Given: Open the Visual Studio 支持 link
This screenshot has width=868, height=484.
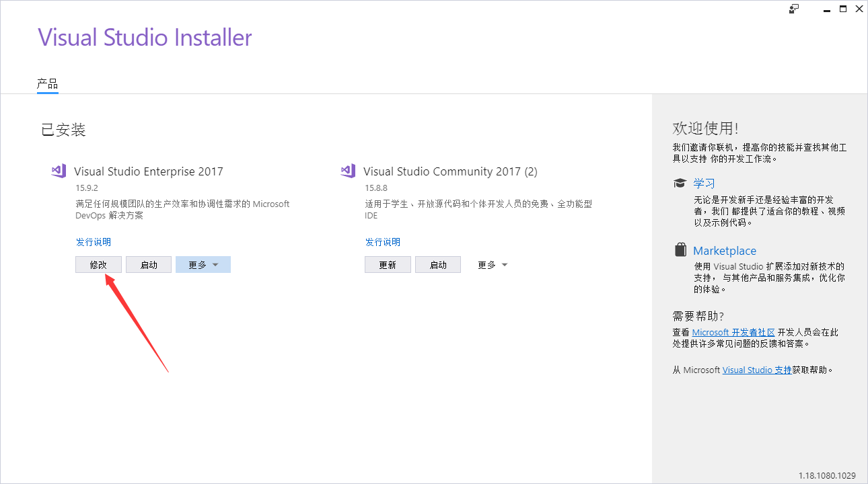Looking at the screenshot, I should click(757, 370).
